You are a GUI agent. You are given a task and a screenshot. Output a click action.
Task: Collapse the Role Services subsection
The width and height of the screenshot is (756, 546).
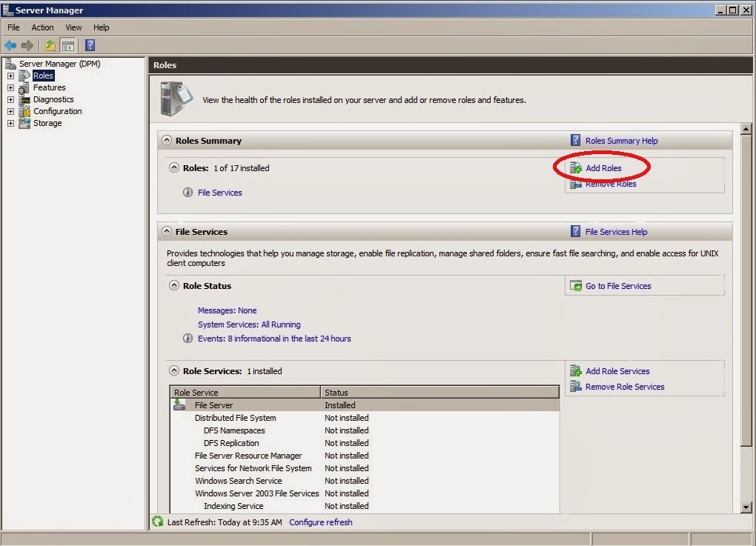(174, 370)
